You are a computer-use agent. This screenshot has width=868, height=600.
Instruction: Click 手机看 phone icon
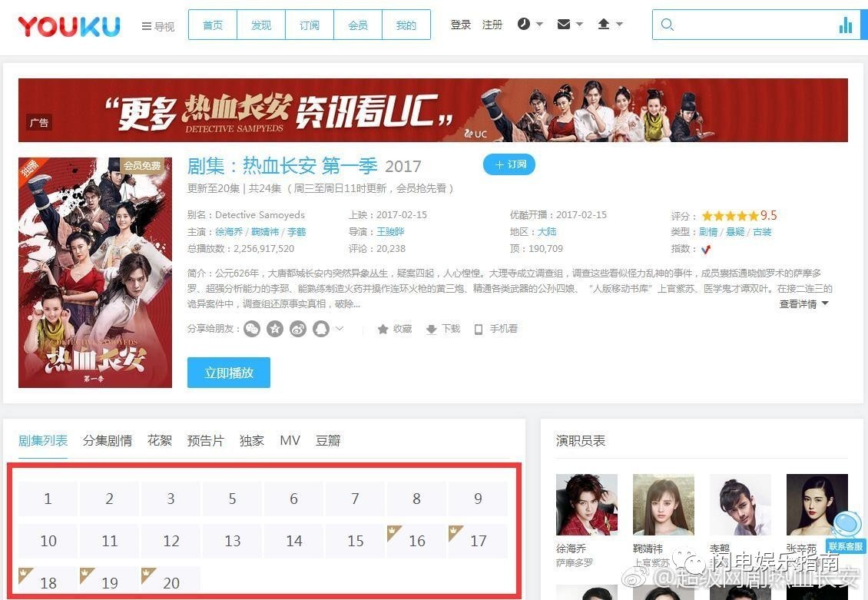(x=479, y=330)
